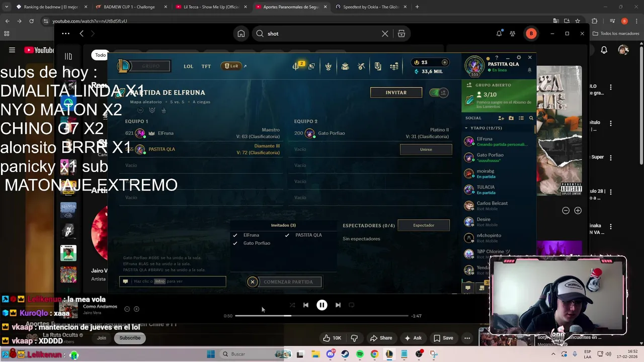Toggle repeat in the music player
The image size is (644, 362).
click(352, 305)
